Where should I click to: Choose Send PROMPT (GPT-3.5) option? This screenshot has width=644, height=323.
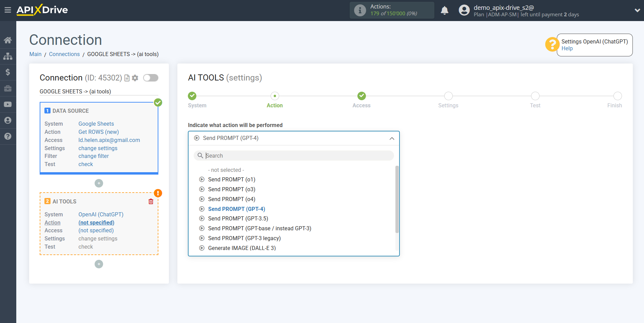pyautogui.click(x=238, y=219)
